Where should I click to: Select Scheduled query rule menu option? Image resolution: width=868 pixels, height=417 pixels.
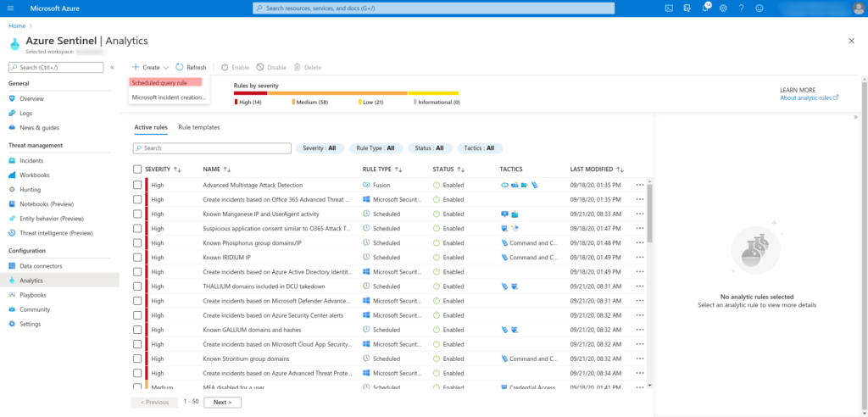pos(165,82)
